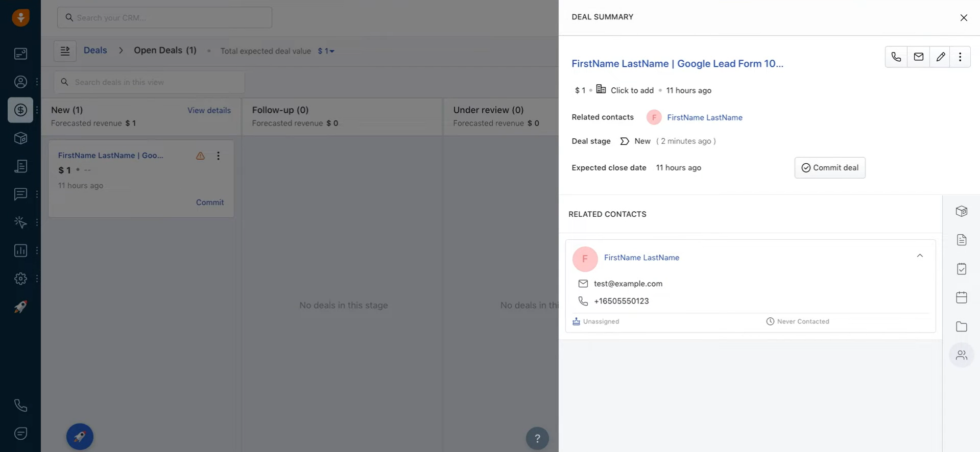
Task: Click the pencil edit icon for the deal
Action: 940,57
